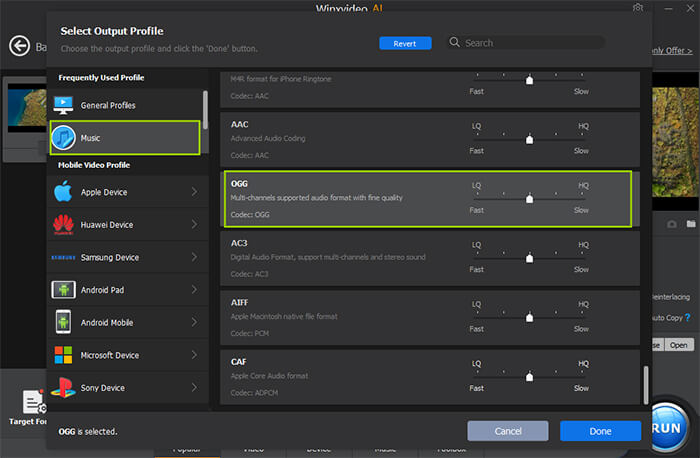700x458 pixels.
Task: Click the Microsoft Device Windows logo icon
Action: [63, 355]
